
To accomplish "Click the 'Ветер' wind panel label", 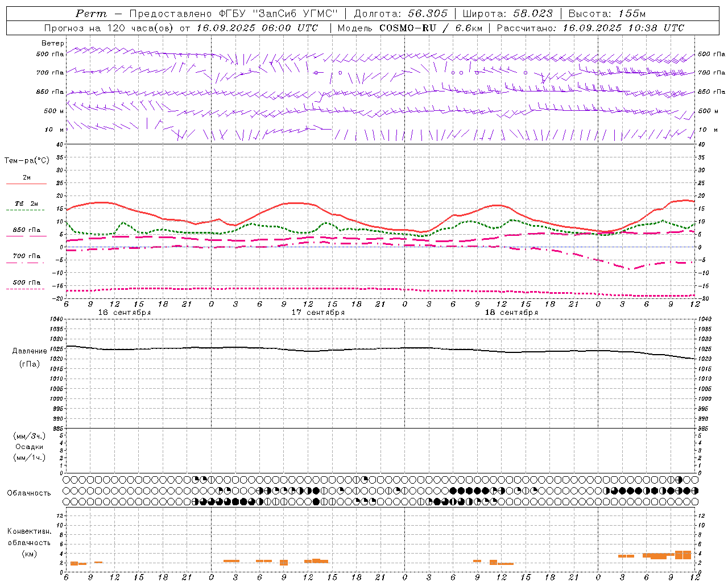I will click(53, 43).
